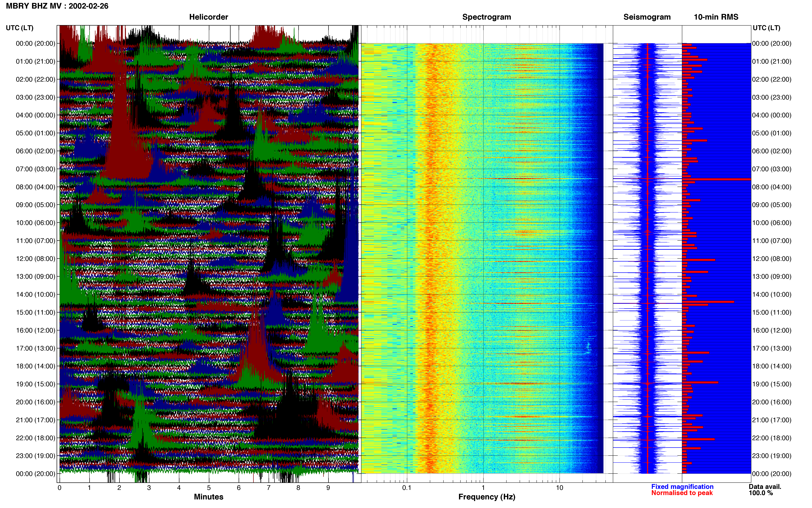The width and height of the screenshot is (812, 508).
Task: Click minute tick label 9 on helicorder axis
Action: coord(328,488)
